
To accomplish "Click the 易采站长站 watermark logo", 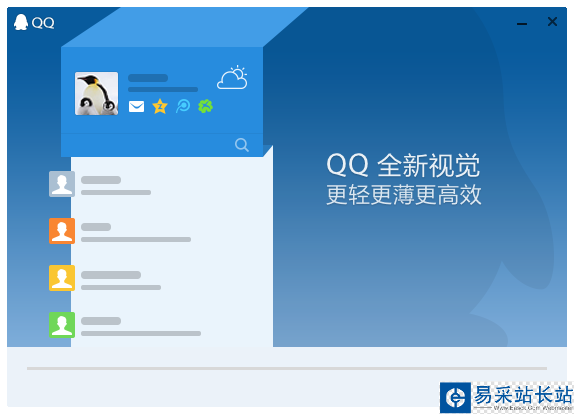I will pyautogui.click(x=507, y=398).
